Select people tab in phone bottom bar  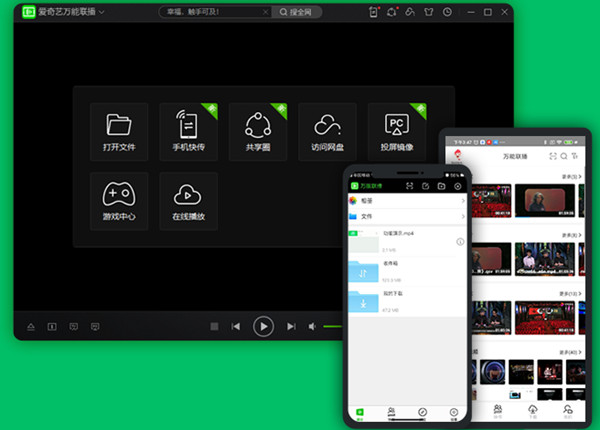pos(391,412)
